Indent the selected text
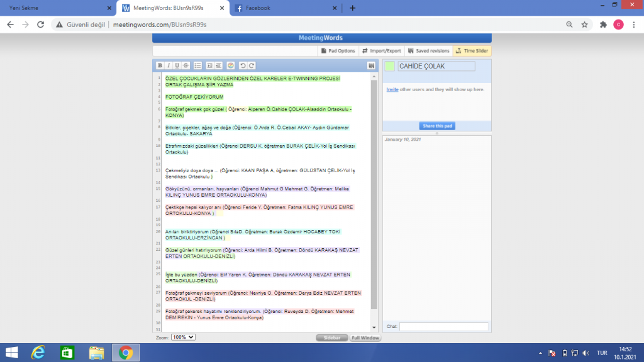644x362 pixels. click(210, 65)
